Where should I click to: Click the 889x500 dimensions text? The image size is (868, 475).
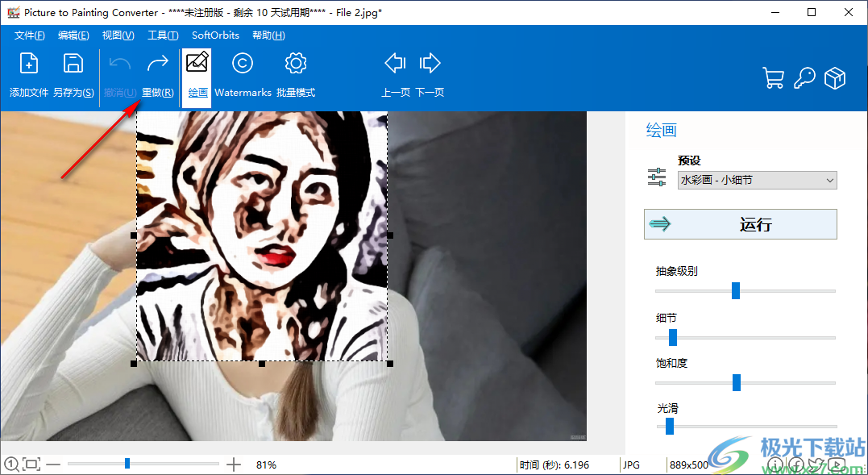[688, 465]
